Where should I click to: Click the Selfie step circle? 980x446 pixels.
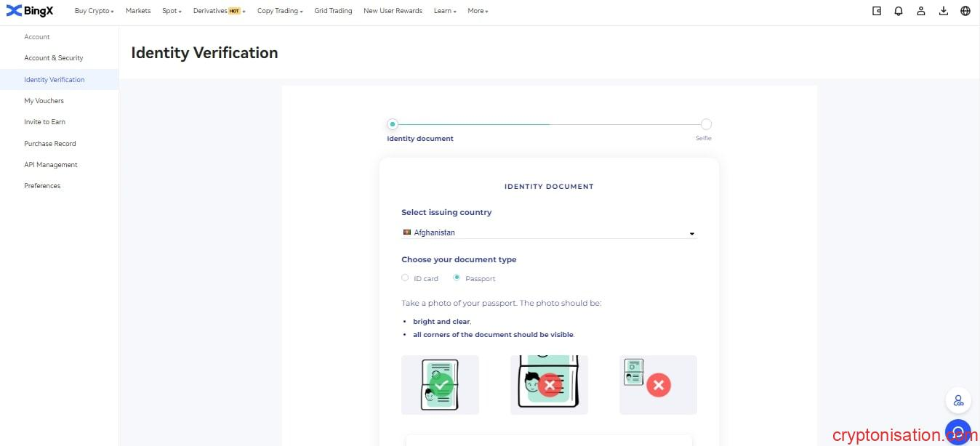click(x=706, y=124)
